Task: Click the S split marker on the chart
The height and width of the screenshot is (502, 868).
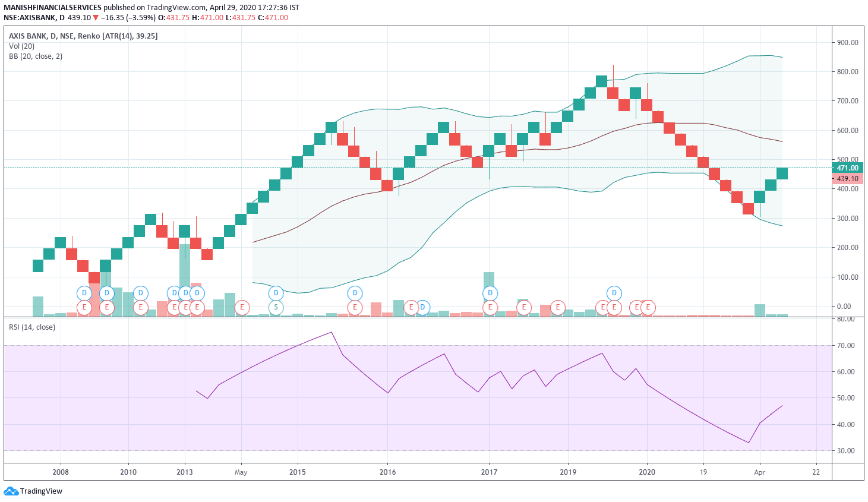Action: (276, 307)
